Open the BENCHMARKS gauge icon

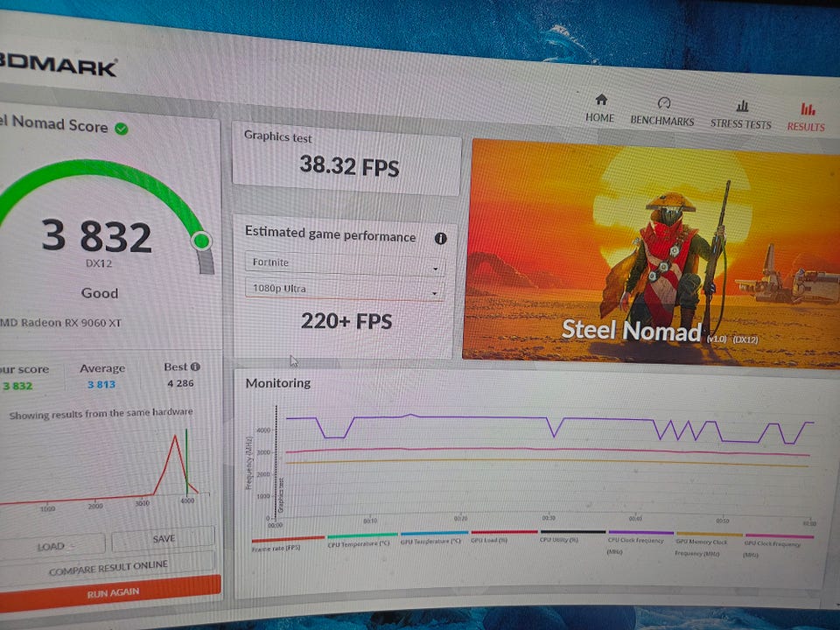(664, 102)
